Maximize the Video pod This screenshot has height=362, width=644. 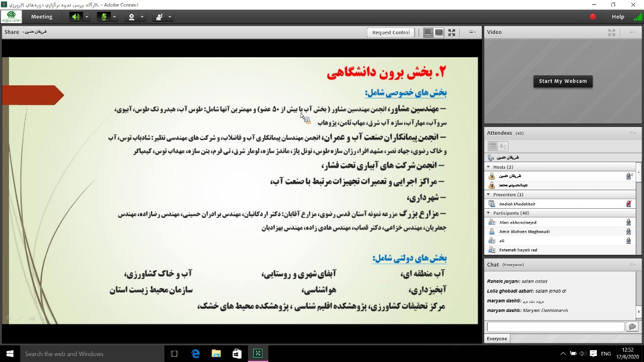tap(612, 32)
